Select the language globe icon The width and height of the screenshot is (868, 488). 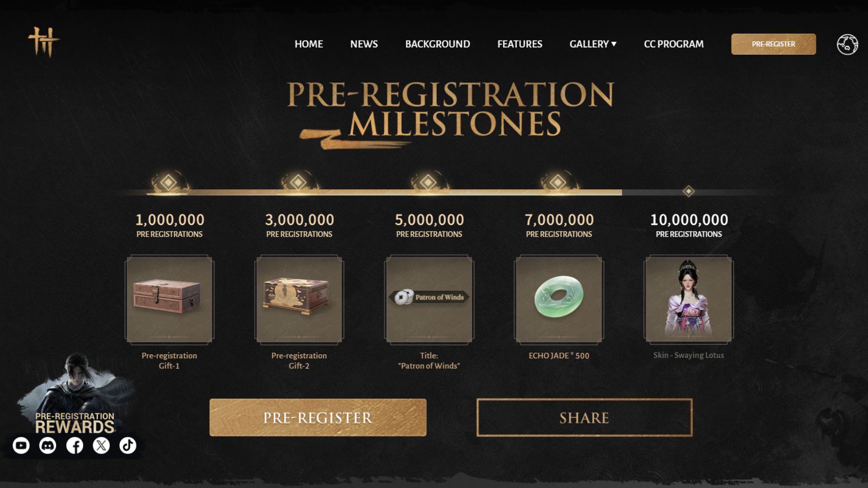point(848,44)
